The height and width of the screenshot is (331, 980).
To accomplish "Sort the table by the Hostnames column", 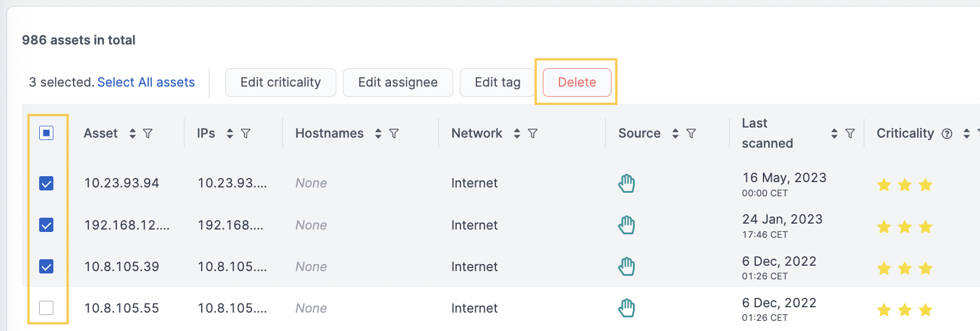I will point(378,133).
